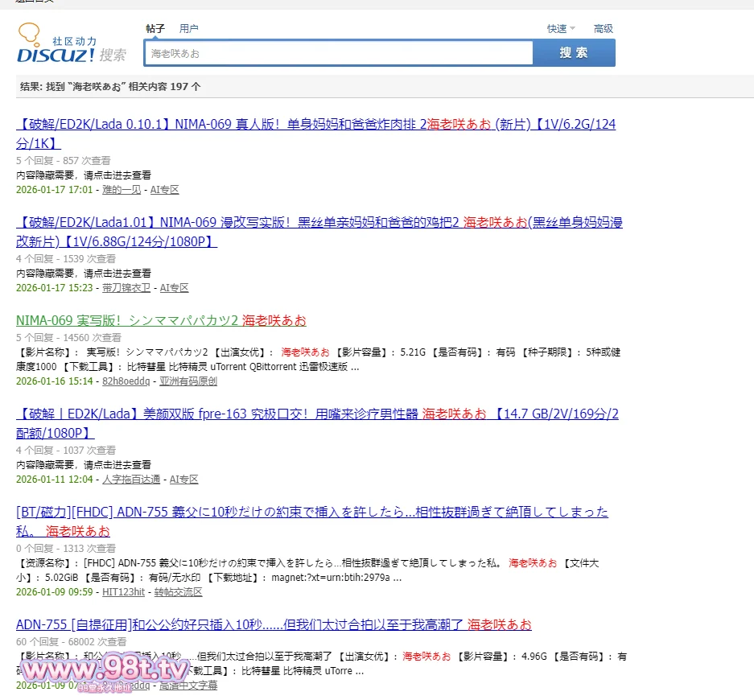Go to the 转帖交流区 forum link
This screenshot has height=700, width=754.
pos(179,592)
